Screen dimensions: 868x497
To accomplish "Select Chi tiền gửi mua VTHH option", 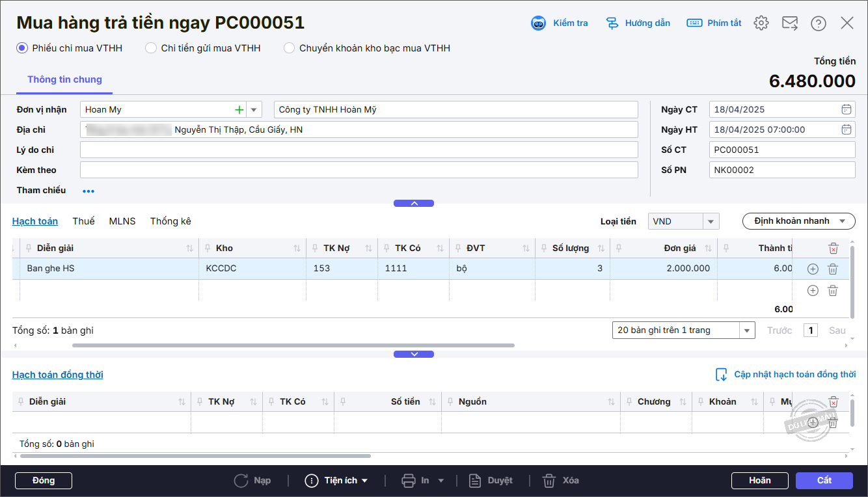I will (x=151, y=48).
